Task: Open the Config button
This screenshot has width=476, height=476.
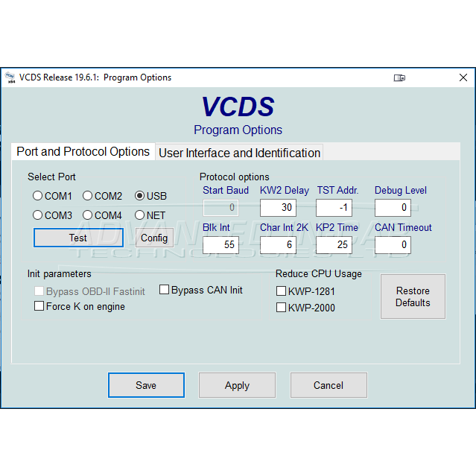Action: click(154, 238)
